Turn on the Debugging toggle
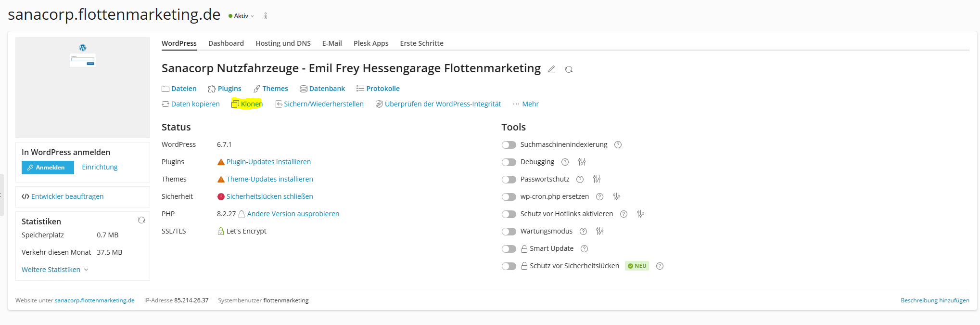 point(509,162)
